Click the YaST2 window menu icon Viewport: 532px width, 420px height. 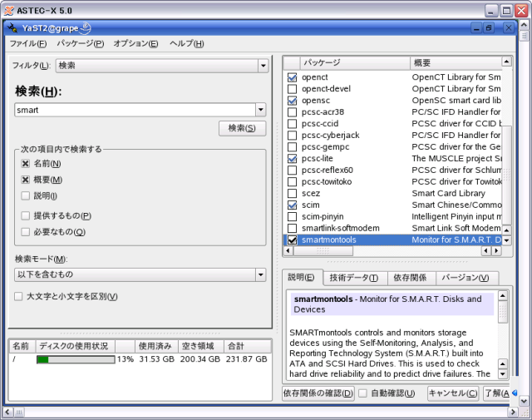pyautogui.click(x=13, y=28)
